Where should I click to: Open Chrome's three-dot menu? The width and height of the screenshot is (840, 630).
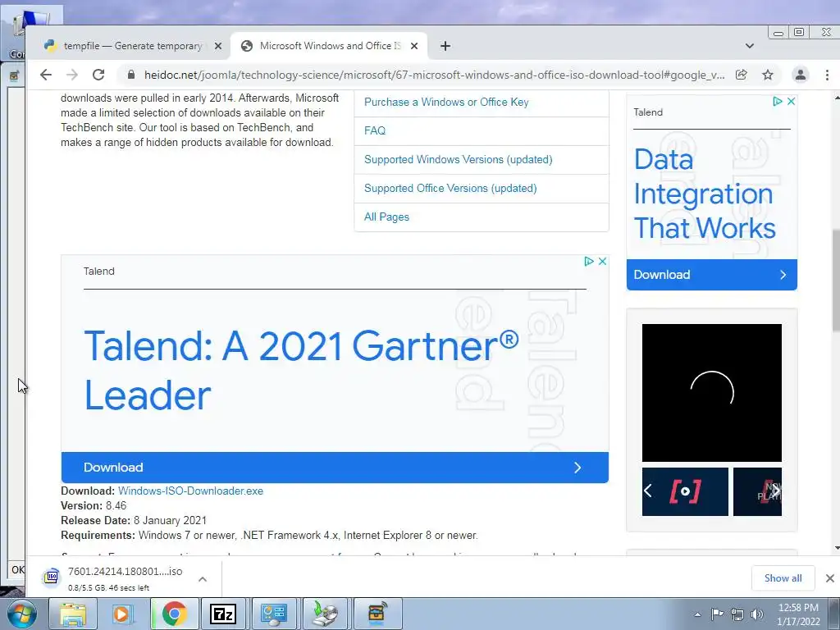pos(827,75)
